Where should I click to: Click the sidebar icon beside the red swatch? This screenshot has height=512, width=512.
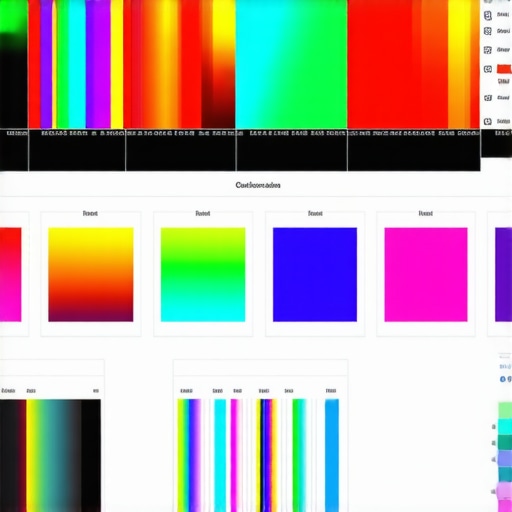click(x=488, y=69)
